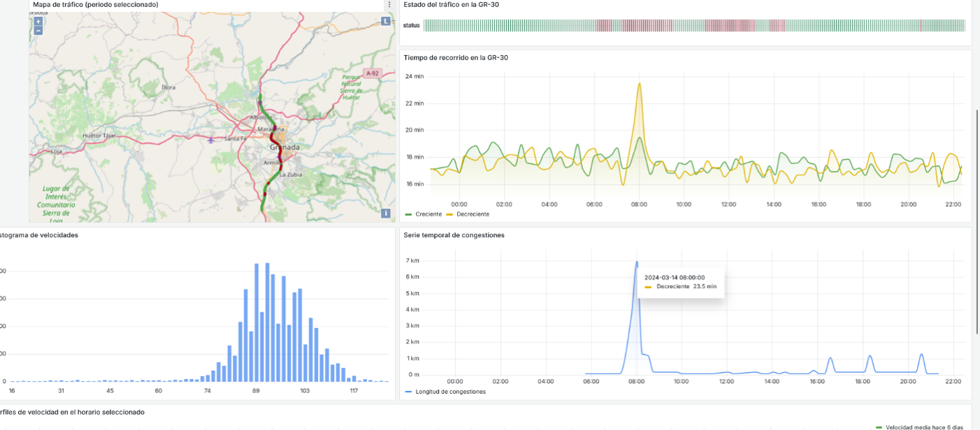This screenshot has height=430, width=980.
Task: Open the map layer switcher (L icon)
Action: pos(385,22)
